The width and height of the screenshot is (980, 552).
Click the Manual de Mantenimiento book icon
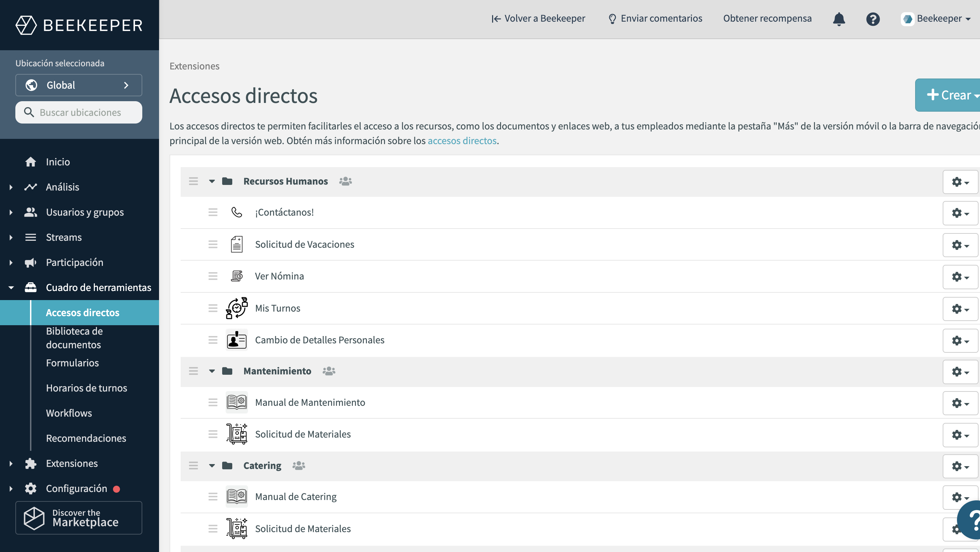pyautogui.click(x=237, y=402)
